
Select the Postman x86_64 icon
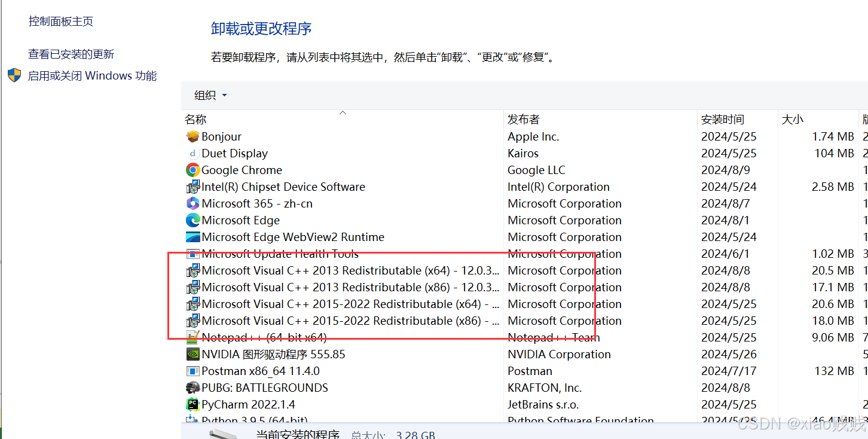(x=192, y=371)
